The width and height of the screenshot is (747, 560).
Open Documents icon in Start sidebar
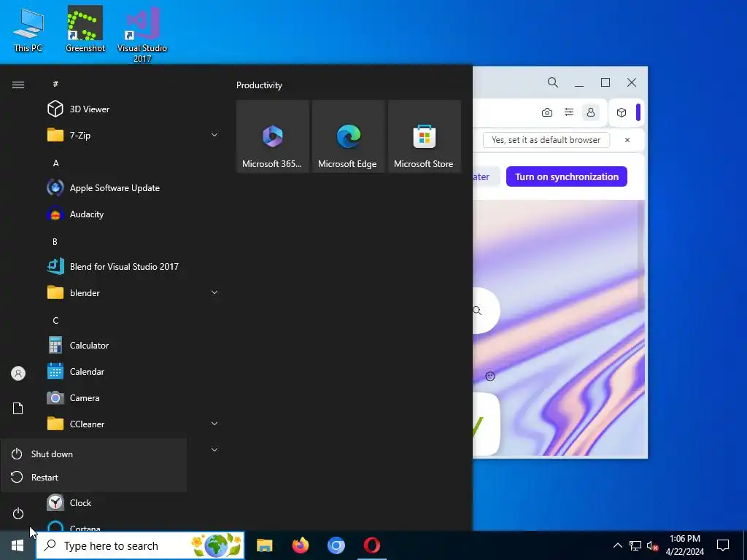click(18, 408)
